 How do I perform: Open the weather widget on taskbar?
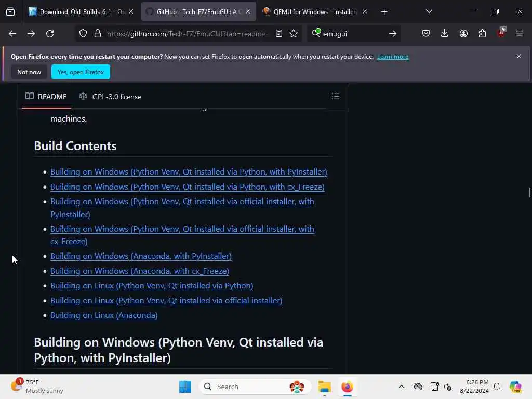coord(37,387)
